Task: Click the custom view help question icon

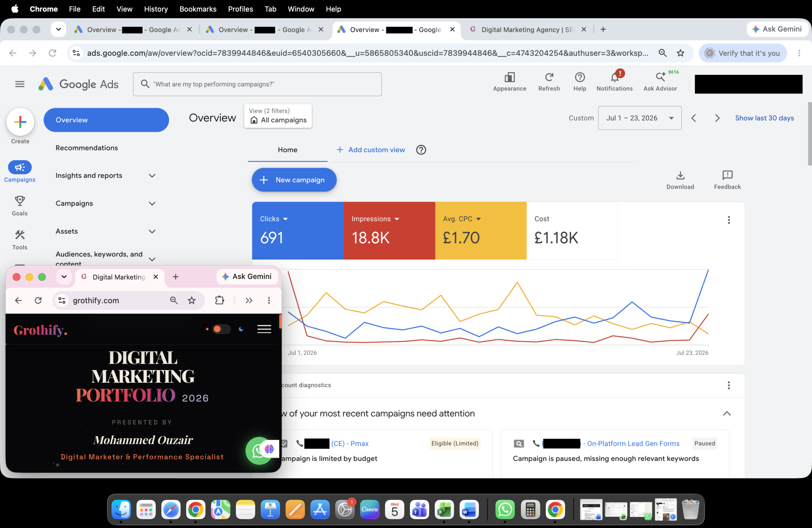Action: [421, 150]
